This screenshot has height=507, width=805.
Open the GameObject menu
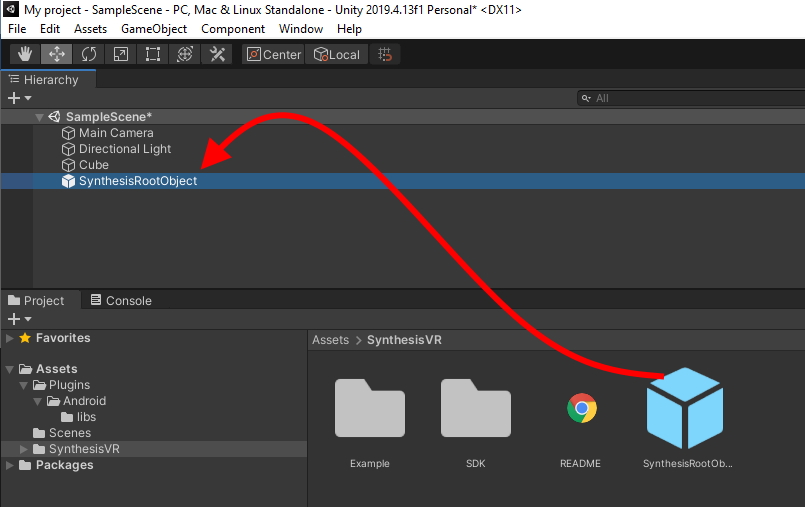pyautogui.click(x=154, y=29)
